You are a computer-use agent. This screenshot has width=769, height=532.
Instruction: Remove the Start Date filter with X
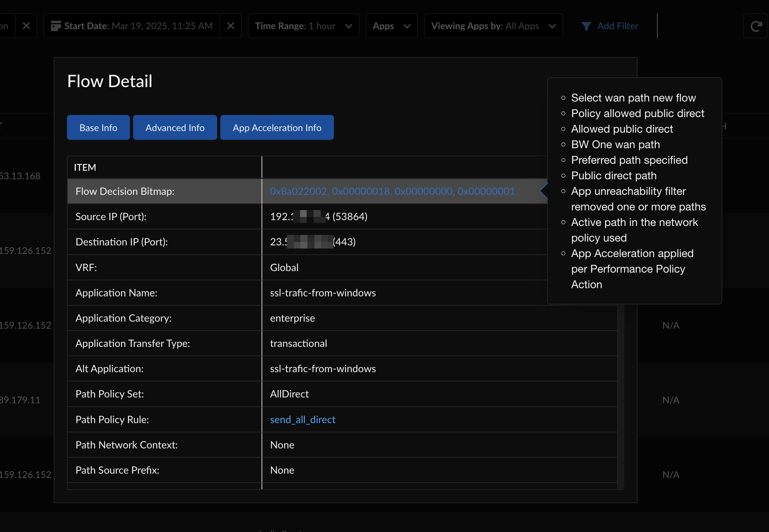point(231,26)
